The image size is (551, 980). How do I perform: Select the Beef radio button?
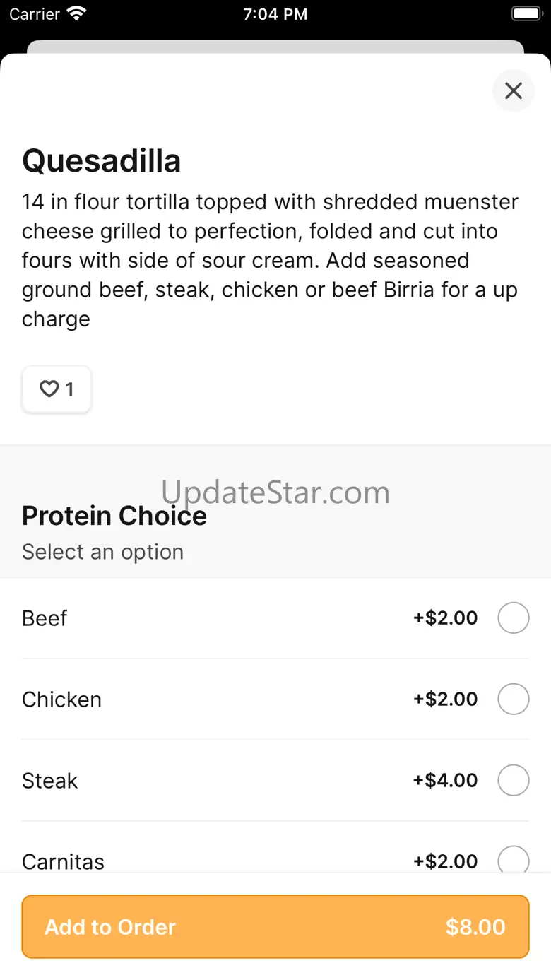[514, 618]
